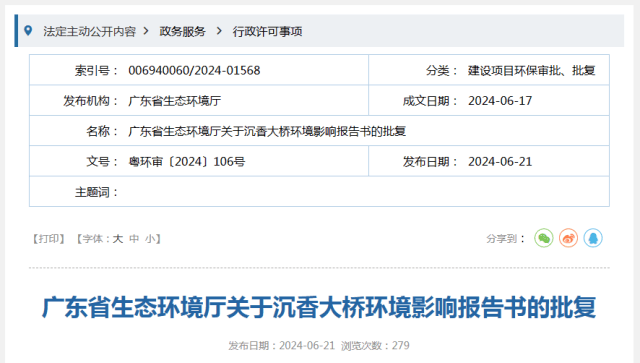This screenshot has width=640, height=363.
Task: Select category text 建设项目环保审批、批复
Action: pos(531,70)
